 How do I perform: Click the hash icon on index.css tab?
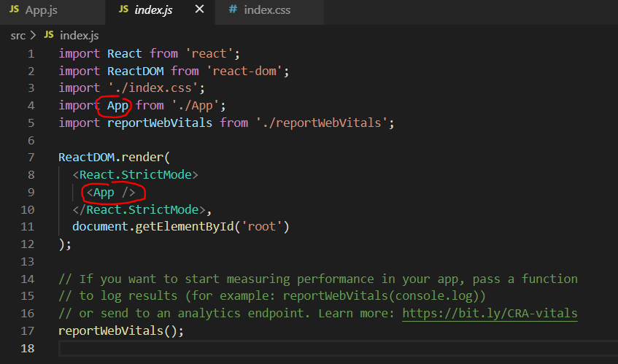pyautogui.click(x=233, y=9)
